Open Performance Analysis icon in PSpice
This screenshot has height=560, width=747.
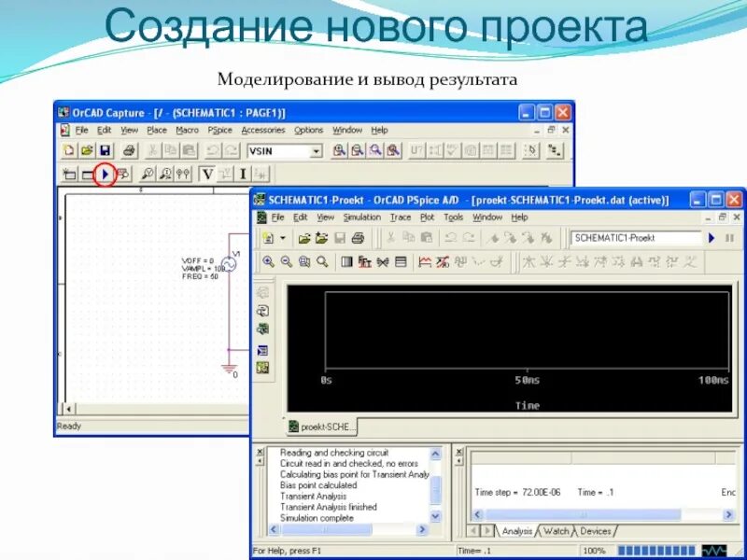(x=383, y=261)
